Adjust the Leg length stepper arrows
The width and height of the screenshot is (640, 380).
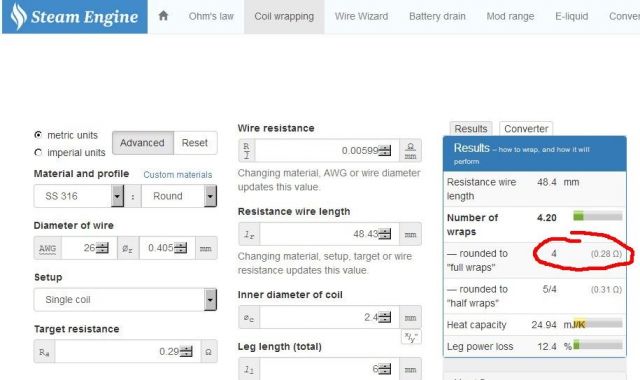coord(384,369)
